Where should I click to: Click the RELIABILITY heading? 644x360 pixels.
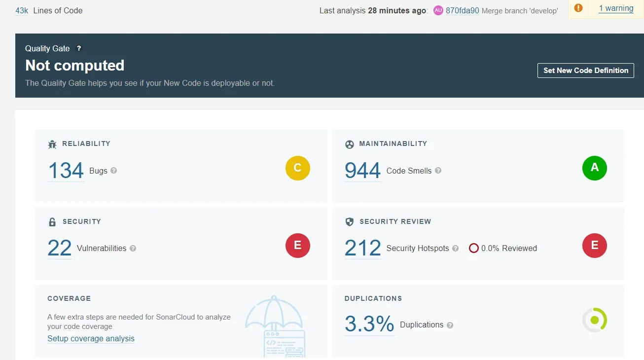pos(86,144)
